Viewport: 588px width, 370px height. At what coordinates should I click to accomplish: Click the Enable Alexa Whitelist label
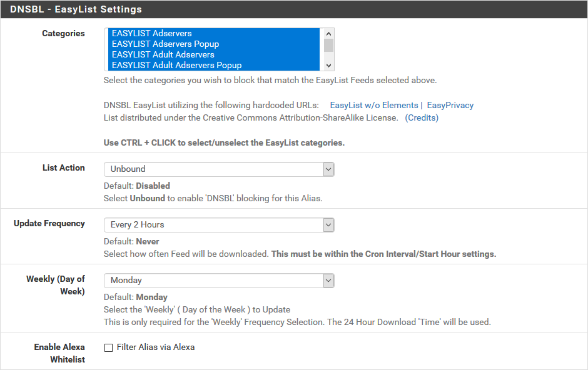pos(59,353)
